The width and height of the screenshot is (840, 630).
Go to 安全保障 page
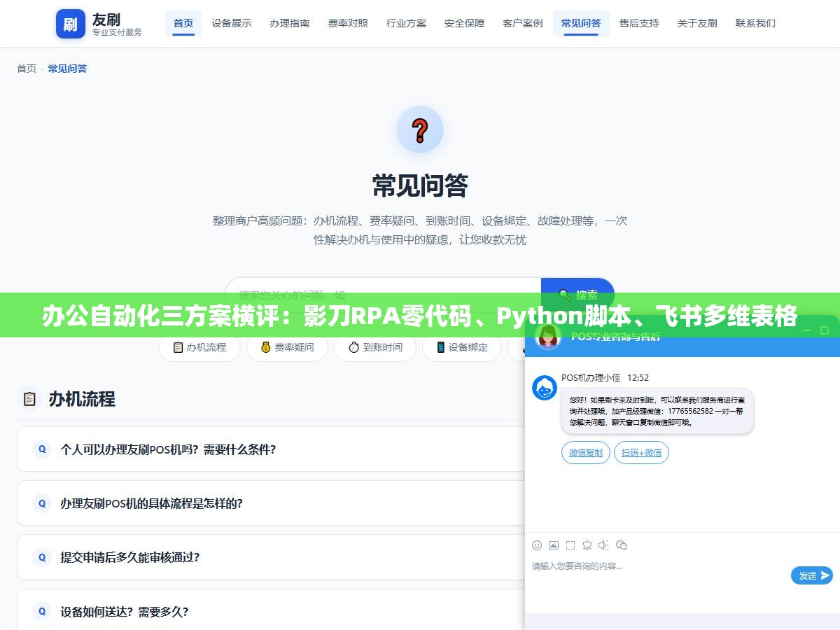click(464, 23)
